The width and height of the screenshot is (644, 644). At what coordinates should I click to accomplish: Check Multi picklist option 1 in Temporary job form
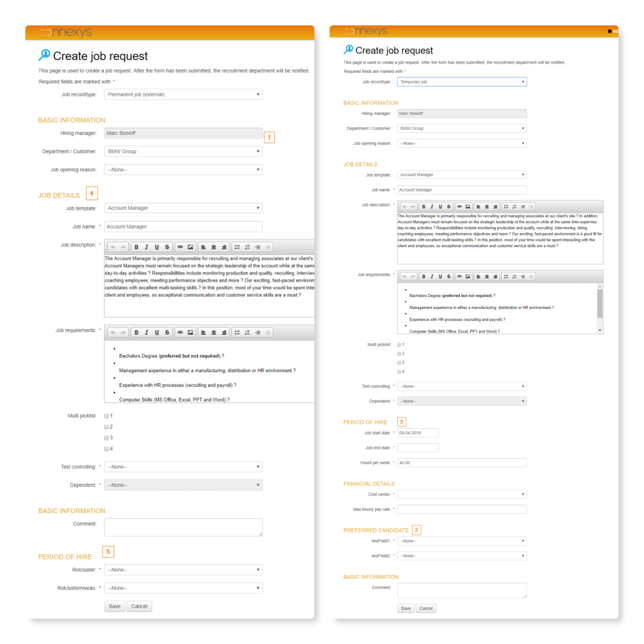[399, 345]
